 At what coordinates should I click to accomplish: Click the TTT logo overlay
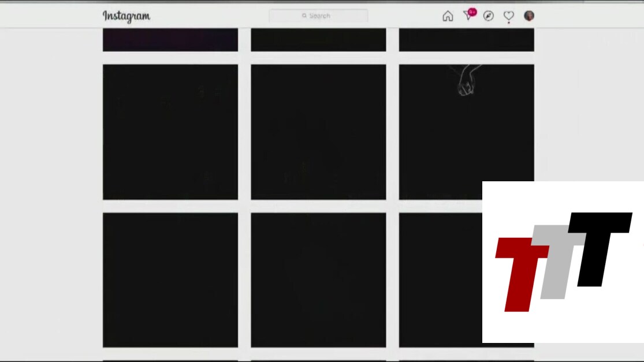click(x=563, y=262)
